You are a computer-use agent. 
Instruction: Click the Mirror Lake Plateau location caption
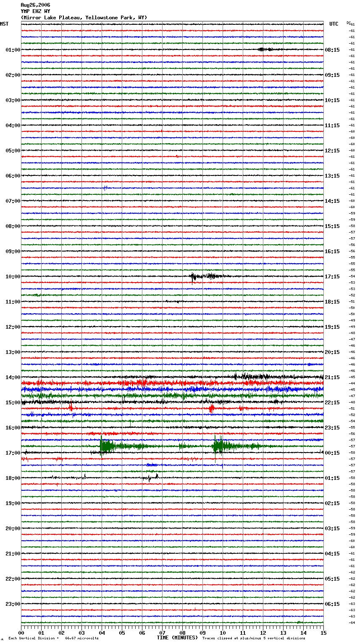coord(84,18)
